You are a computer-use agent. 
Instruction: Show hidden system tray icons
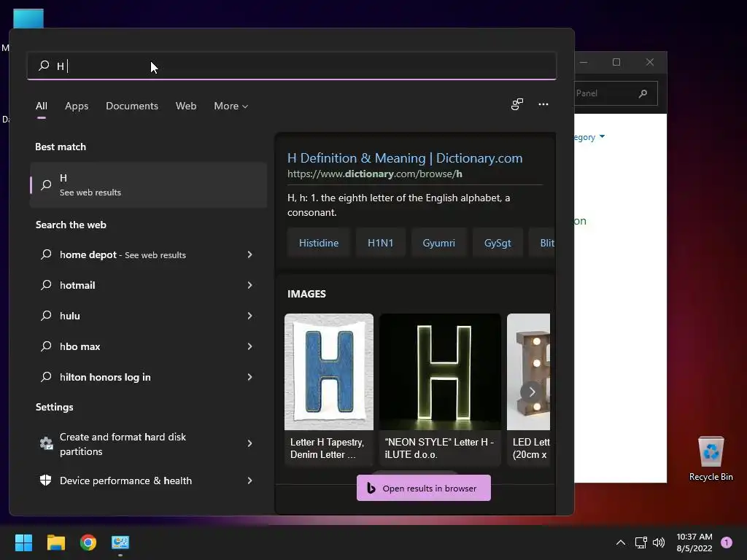[620, 542]
